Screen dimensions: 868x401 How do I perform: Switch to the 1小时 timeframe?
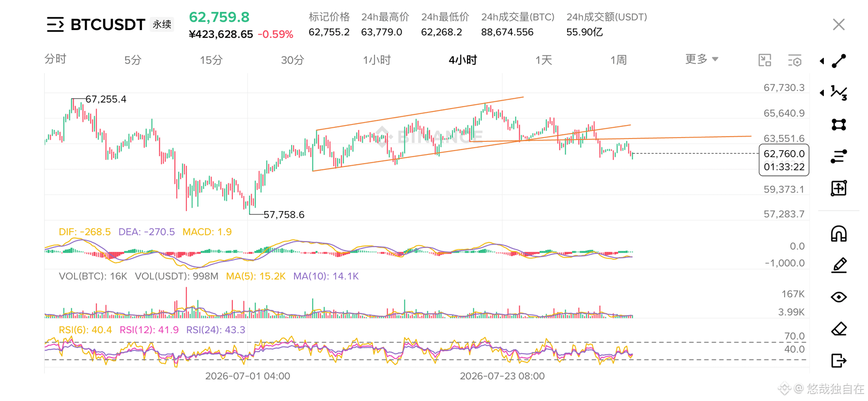pos(377,60)
